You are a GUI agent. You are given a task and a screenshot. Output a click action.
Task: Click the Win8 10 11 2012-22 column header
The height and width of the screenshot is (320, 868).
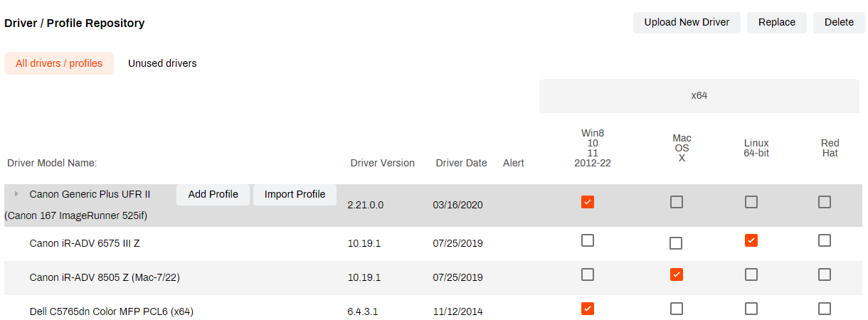593,148
